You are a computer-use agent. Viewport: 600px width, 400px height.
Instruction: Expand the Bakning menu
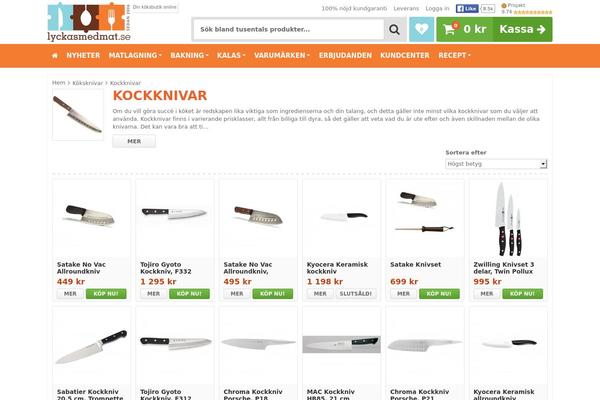coord(189,56)
